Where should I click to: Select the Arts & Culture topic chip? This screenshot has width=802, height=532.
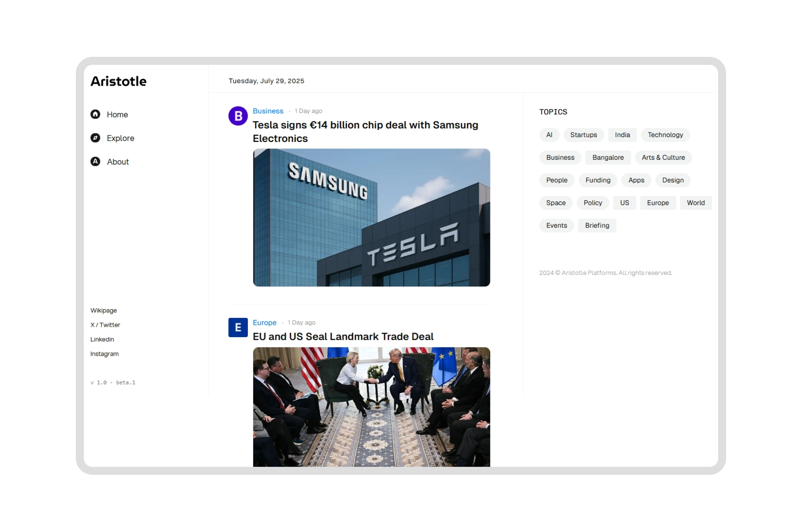point(664,157)
